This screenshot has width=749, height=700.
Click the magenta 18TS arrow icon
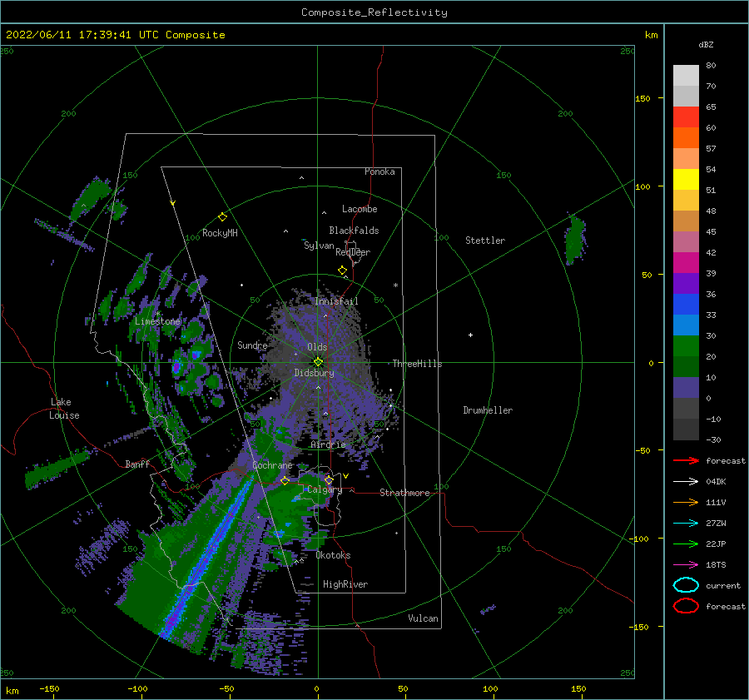(686, 565)
